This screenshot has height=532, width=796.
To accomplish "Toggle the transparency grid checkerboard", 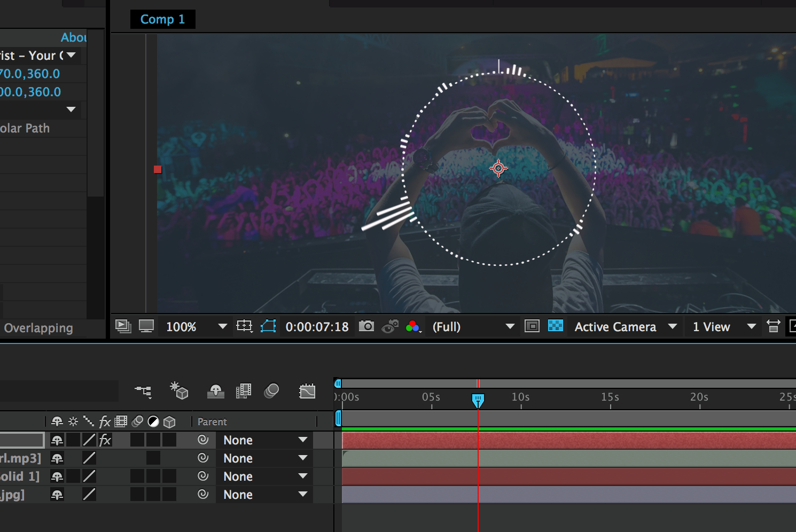I will click(x=556, y=326).
